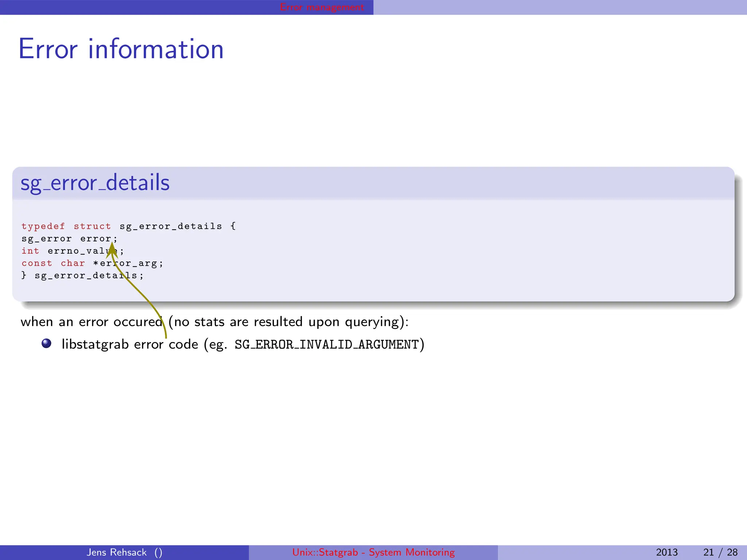
Task: Click 'SG_ERROR_INVALID_ARGUMENT' monospace text
Action: tap(326, 345)
